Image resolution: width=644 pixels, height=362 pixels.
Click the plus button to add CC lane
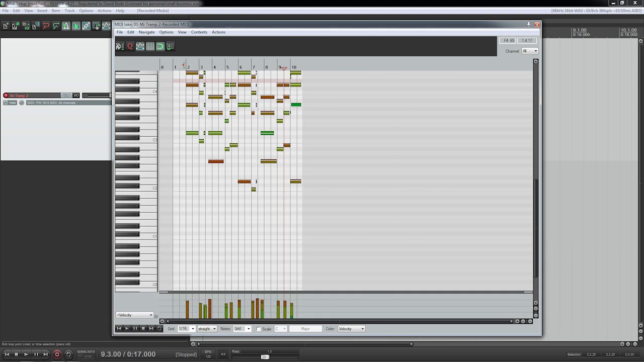(x=156, y=316)
